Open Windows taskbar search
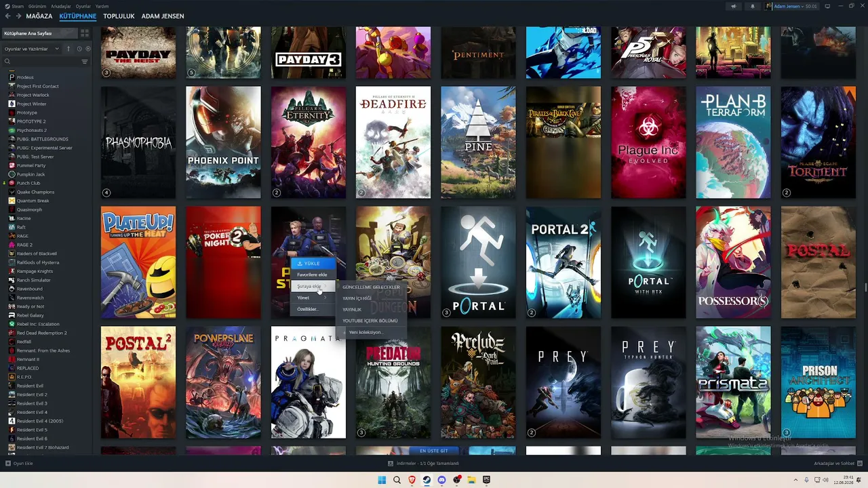Image resolution: width=868 pixels, height=488 pixels. pyautogui.click(x=397, y=480)
